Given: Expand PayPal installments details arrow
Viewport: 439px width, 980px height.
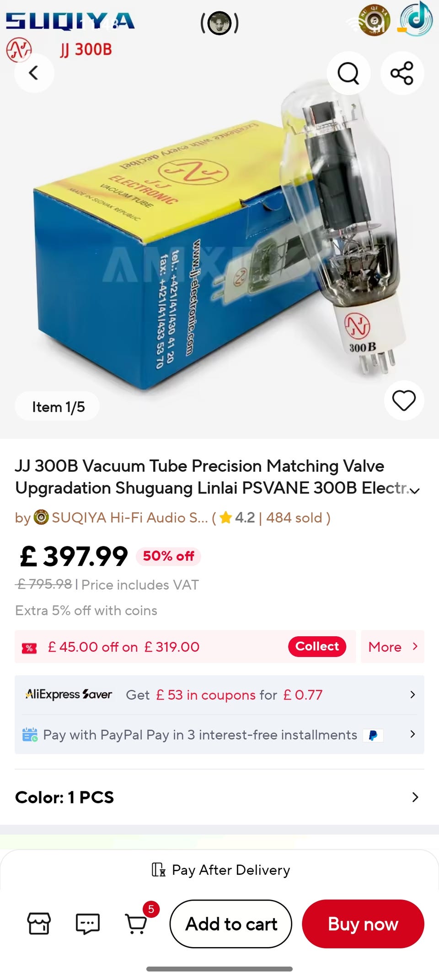Looking at the screenshot, I should click(x=412, y=734).
